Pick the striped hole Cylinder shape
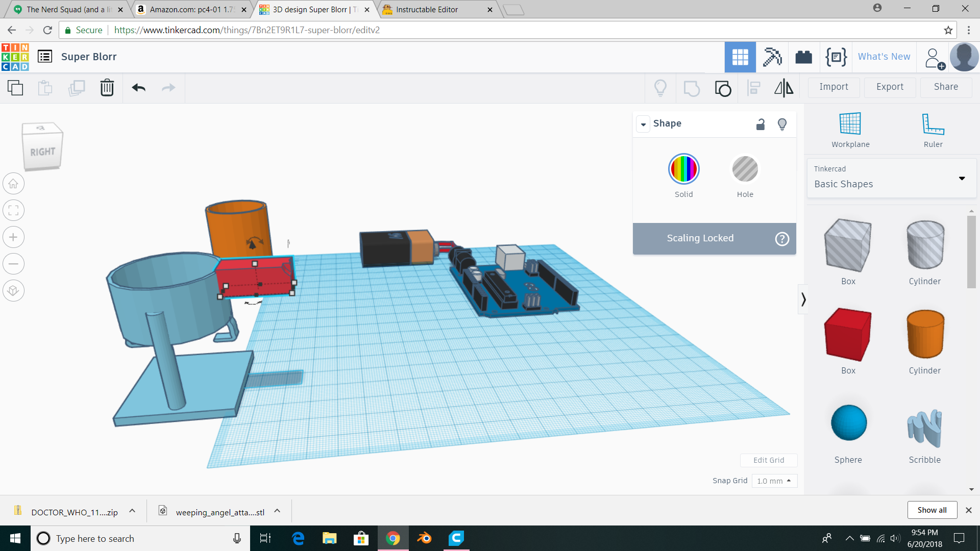Viewport: 980px width, 551px height. [x=925, y=245]
